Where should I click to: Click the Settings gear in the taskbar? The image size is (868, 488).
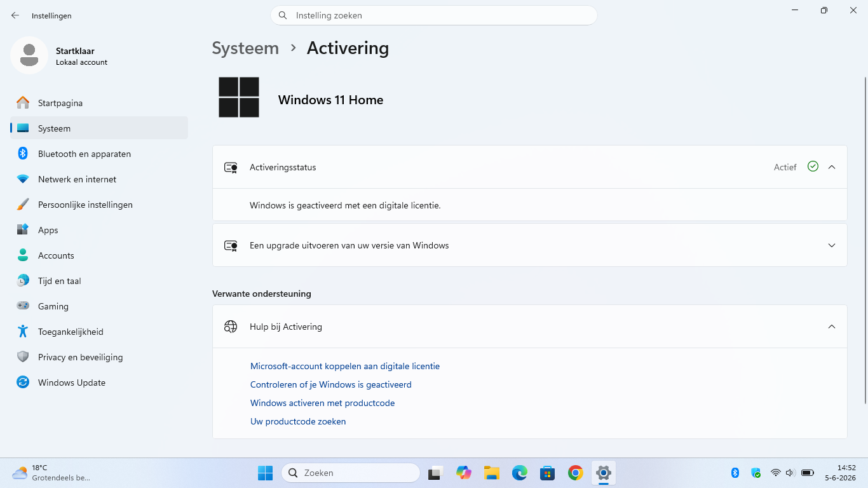604,473
